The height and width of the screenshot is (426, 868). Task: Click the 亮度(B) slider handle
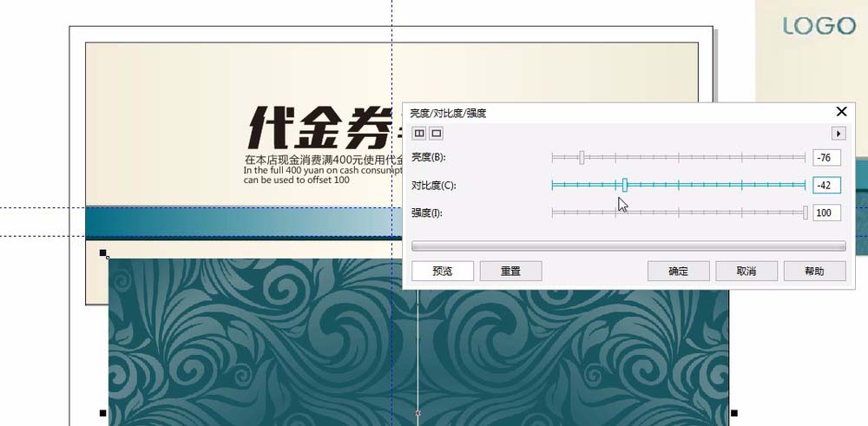click(582, 158)
